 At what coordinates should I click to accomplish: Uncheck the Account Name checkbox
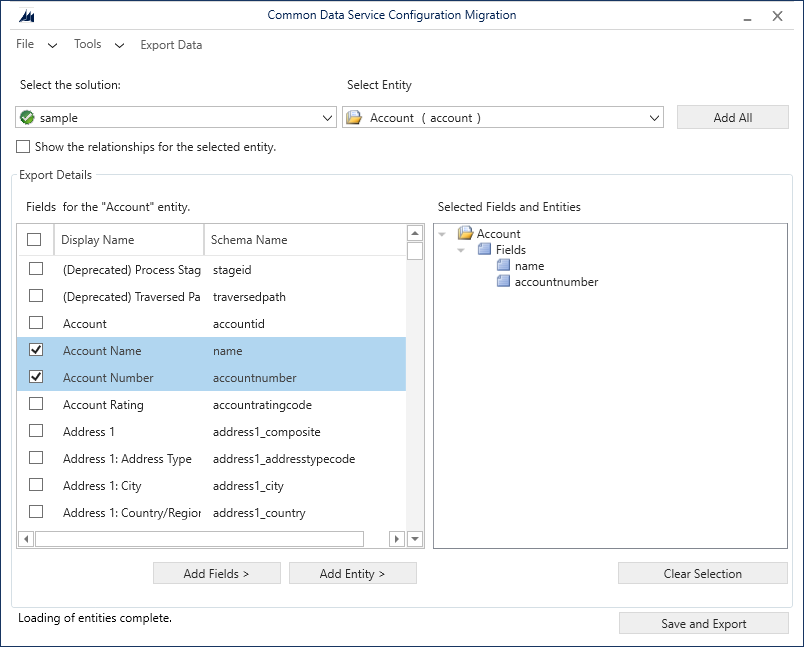(x=36, y=350)
